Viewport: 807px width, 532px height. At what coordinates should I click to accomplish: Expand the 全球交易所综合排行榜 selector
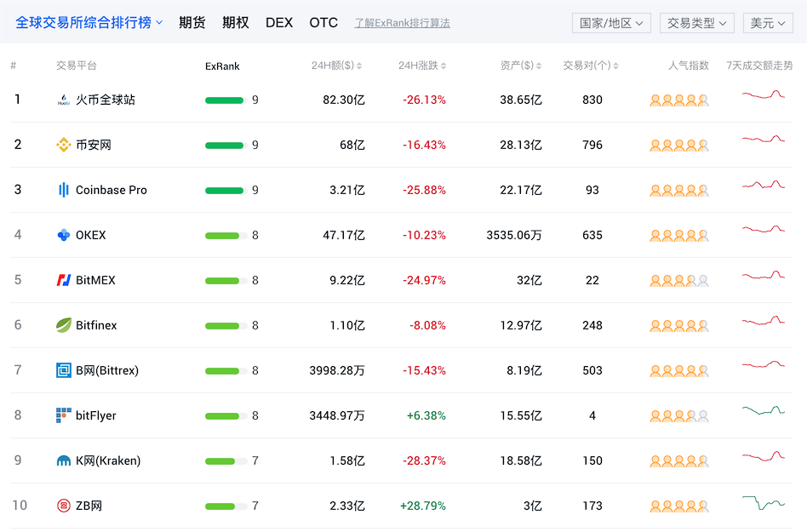point(89,23)
